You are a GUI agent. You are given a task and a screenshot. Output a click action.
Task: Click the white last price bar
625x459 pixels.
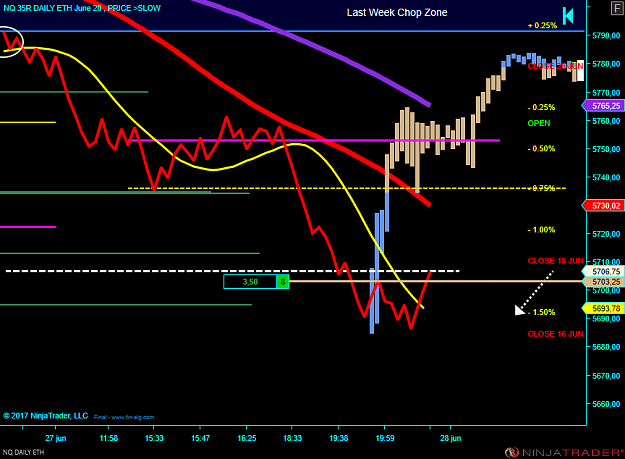[x=580, y=71]
